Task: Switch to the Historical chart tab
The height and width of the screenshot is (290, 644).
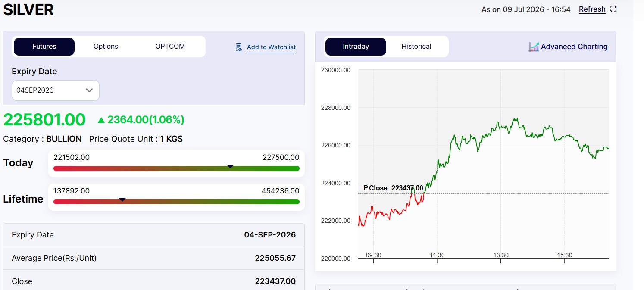Action: click(x=416, y=47)
